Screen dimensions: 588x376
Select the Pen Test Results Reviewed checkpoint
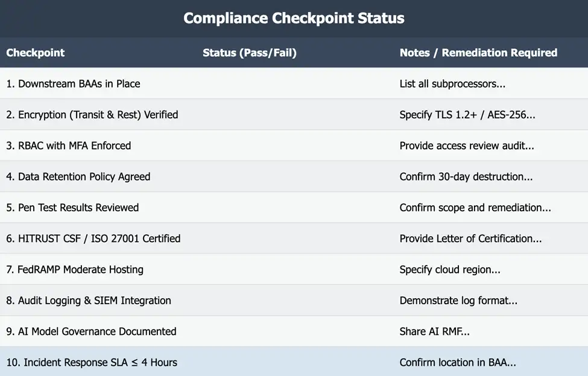[72, 208]
